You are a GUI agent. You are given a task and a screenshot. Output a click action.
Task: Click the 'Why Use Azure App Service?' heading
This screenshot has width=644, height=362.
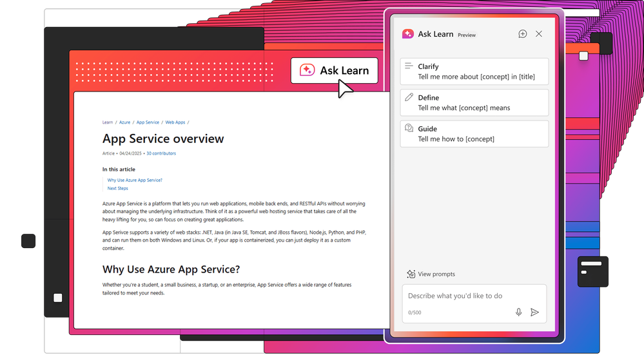coord(171,269)
